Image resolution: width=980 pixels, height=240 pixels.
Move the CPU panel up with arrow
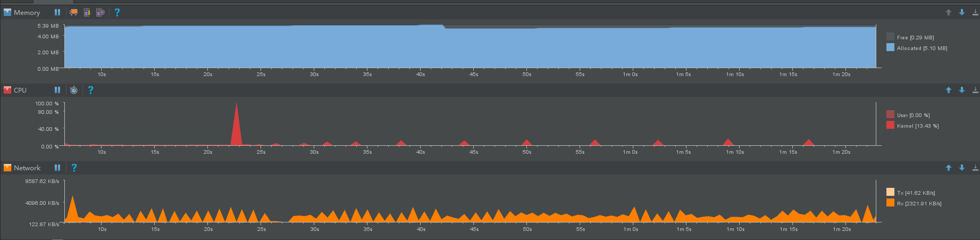949,90
